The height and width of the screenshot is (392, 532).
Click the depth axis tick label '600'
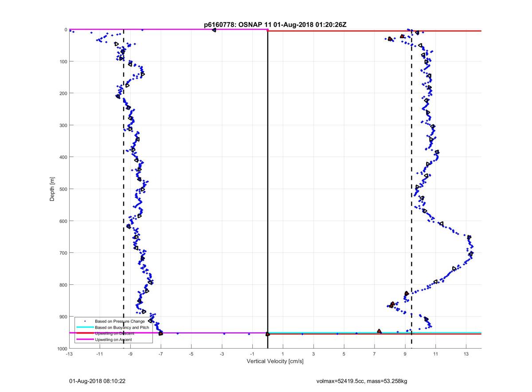(63, 221)
